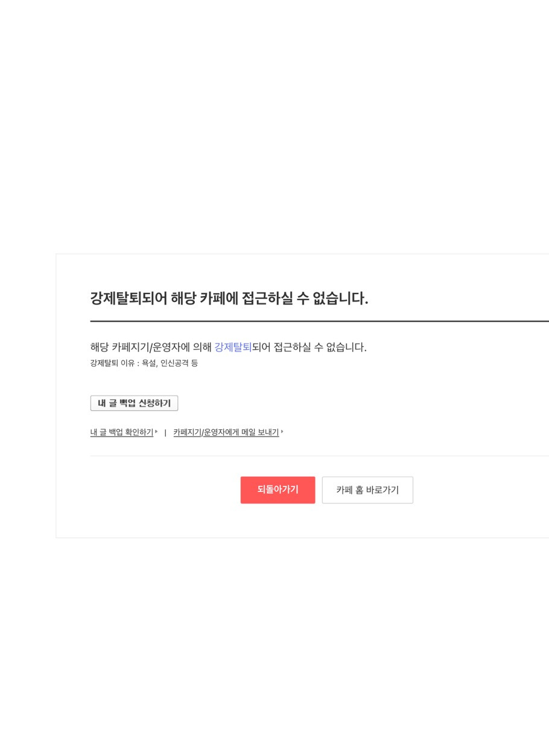
Task: Click the white 카페 홈 바로가기 outlined button
Action: pyautogui.click(x=367, y=490)
